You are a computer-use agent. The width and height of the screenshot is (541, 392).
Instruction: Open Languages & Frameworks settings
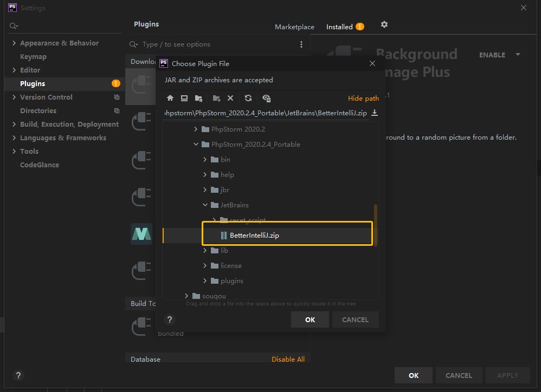click(63, 138)
